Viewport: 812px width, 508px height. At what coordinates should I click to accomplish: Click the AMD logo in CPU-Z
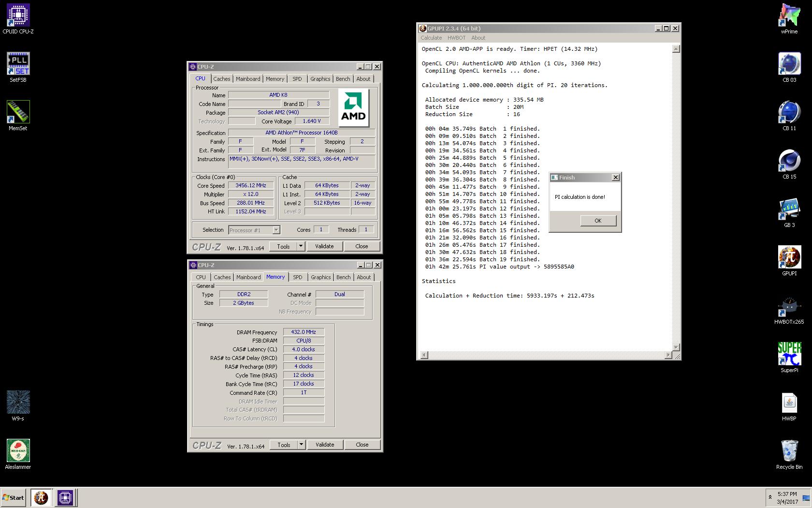point(353,107)
